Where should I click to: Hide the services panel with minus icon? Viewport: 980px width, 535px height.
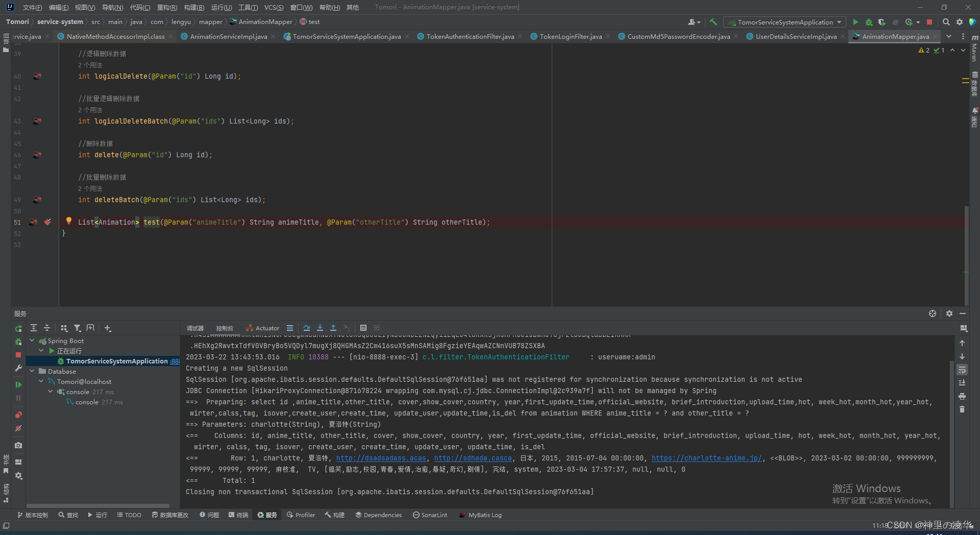(963, 313)
